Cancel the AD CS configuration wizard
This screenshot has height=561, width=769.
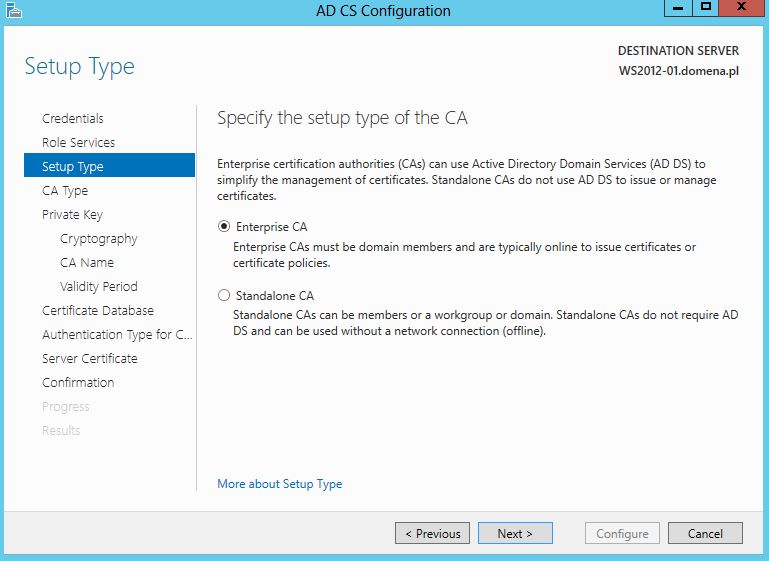point(705,533)
